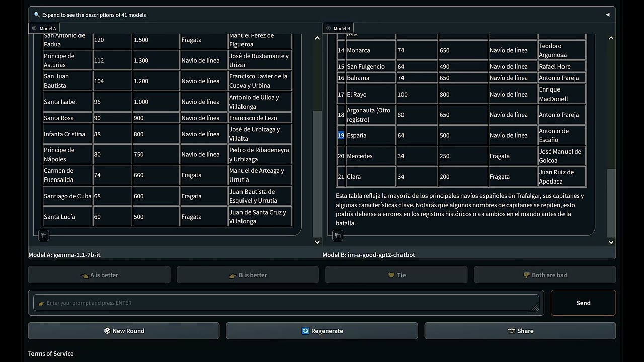This screenshot has width=644, height=362.
Task: Click 'Enrique MacDonell' captain cell
Action: (562, 94)
